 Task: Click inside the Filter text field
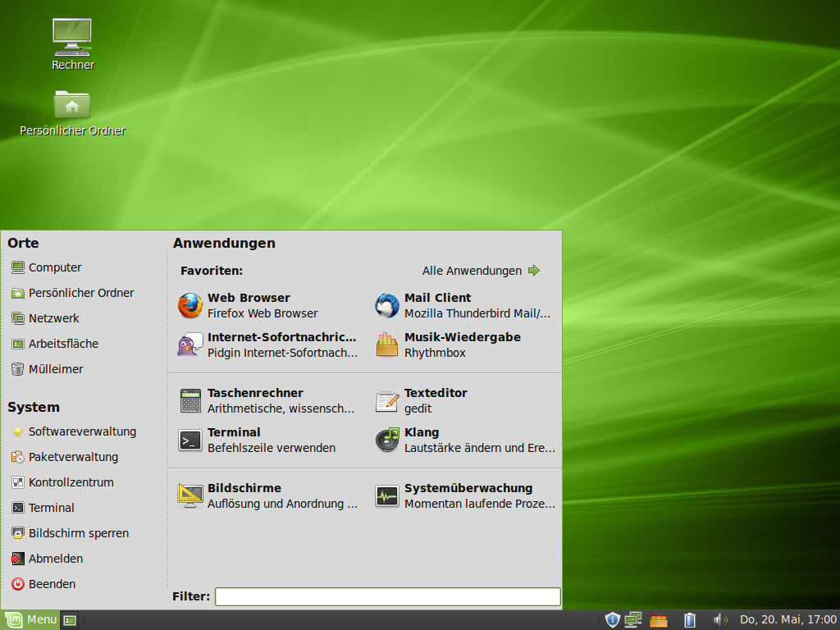387,596
